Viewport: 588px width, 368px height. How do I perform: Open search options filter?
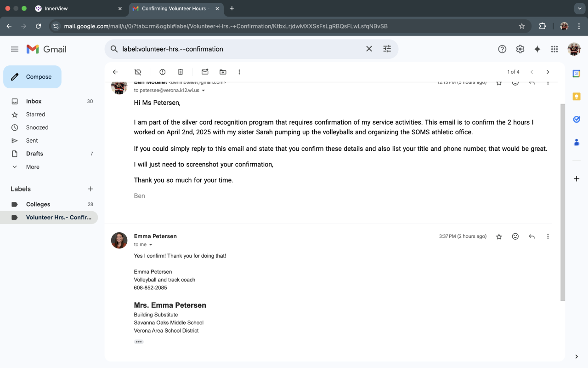coord(387,49)
